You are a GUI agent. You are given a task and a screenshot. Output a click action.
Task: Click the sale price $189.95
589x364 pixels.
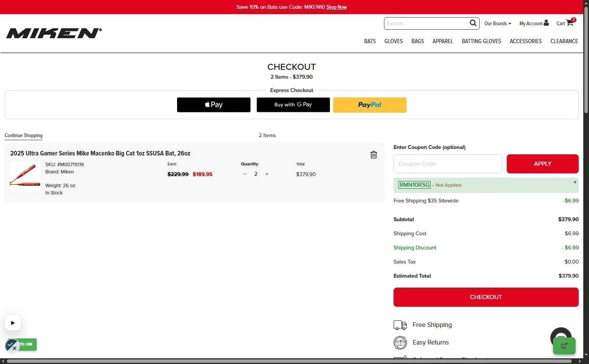[202, 174]
